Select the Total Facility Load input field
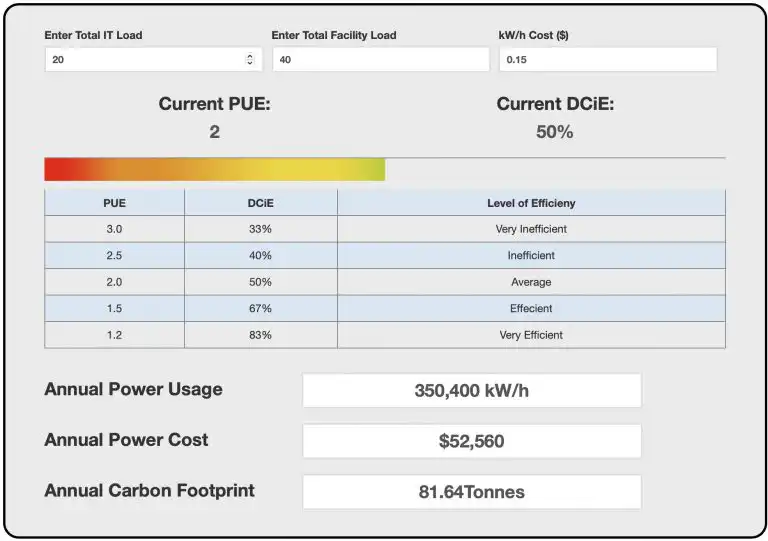 381,59
